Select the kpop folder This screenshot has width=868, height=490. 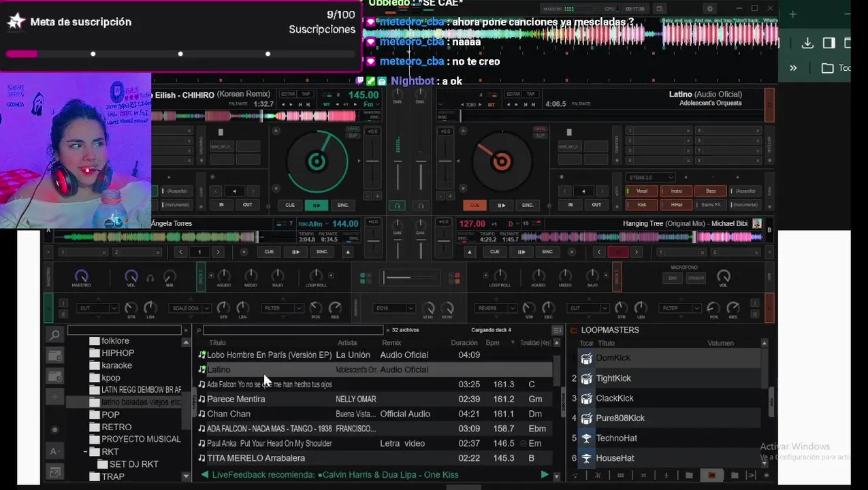pos(110,378)
